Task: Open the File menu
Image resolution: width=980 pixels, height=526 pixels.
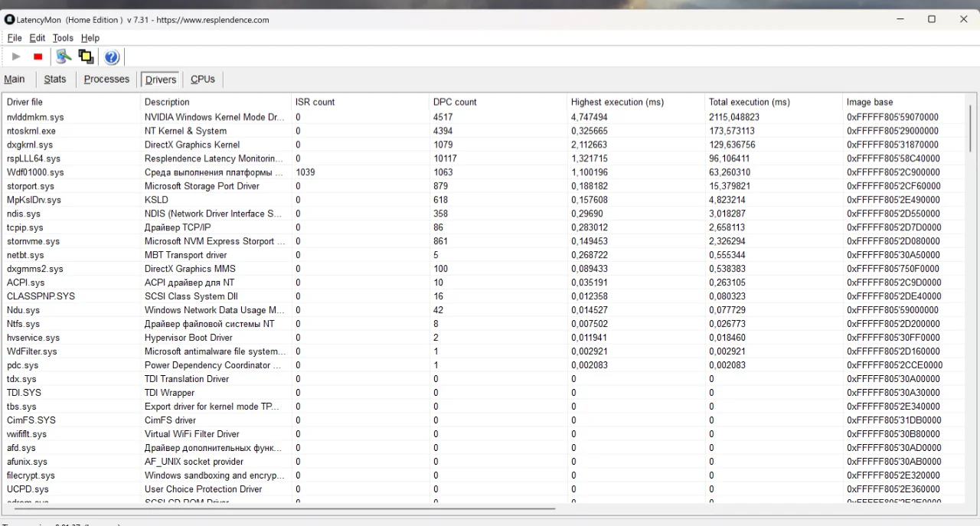Action: (x=15, y=38)
